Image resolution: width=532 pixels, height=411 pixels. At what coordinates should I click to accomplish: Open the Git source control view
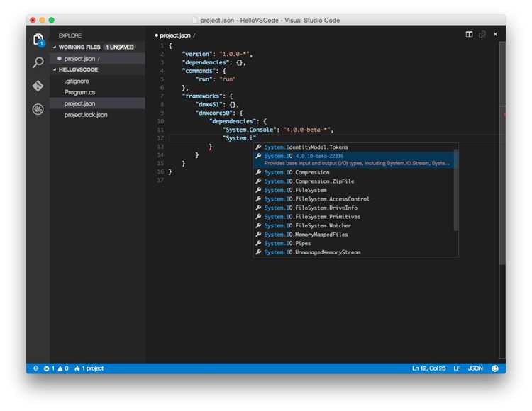pyautogui.click(x=38, y=86)
